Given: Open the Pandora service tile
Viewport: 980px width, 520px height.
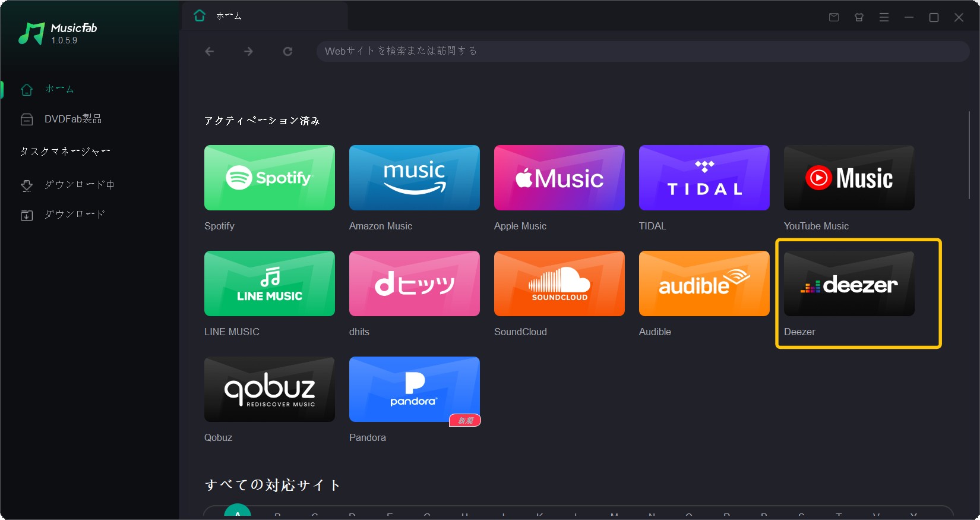Looking at the screenshot, I should (415, 389).
